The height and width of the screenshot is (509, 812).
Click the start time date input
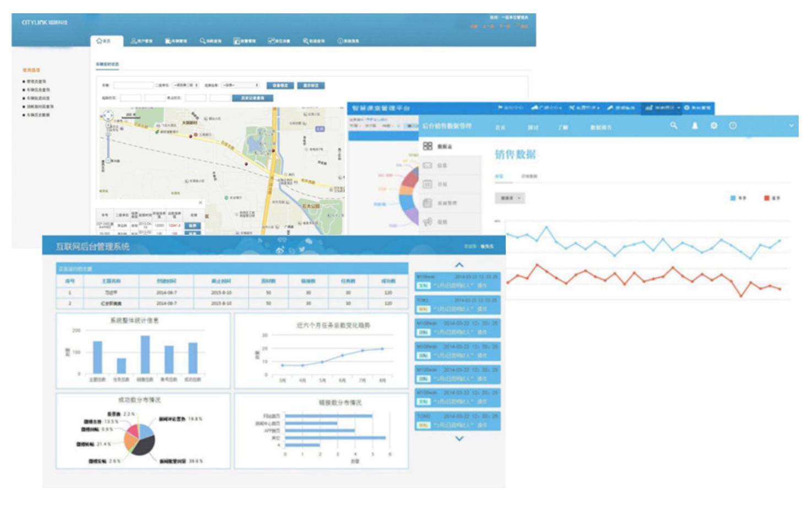click(131, 98)
